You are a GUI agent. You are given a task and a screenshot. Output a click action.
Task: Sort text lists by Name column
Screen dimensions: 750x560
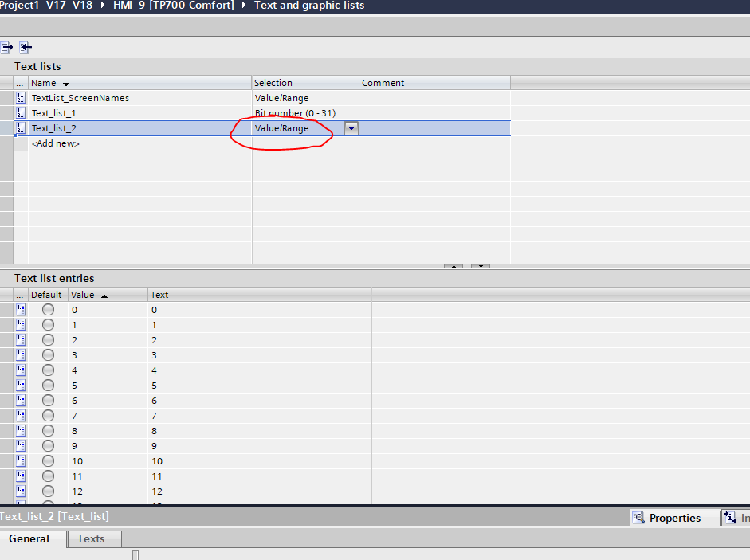click(x=139, y=83)
